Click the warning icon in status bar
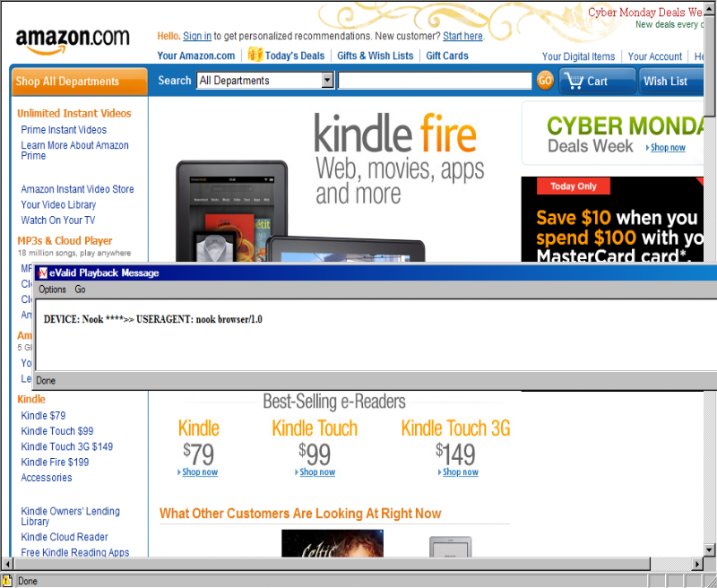 coord(7,581)
